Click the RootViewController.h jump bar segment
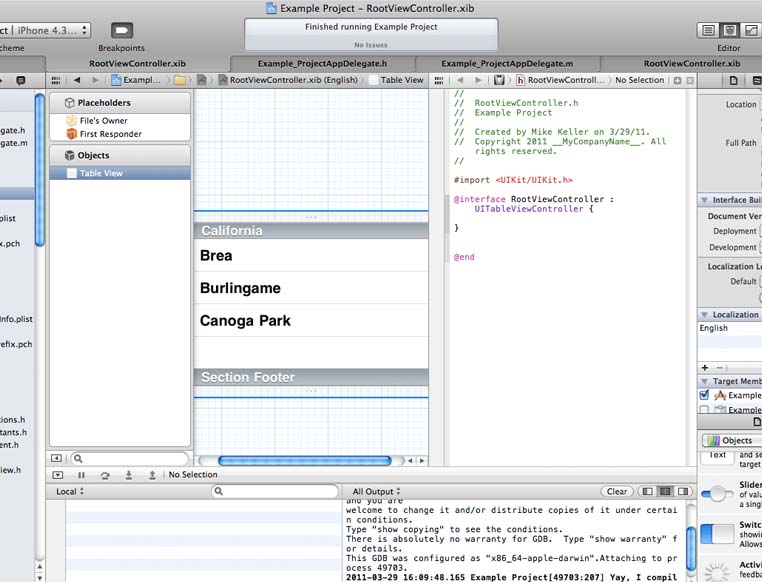762x582 pixels. pyautogui.click(x=560, y=80)
